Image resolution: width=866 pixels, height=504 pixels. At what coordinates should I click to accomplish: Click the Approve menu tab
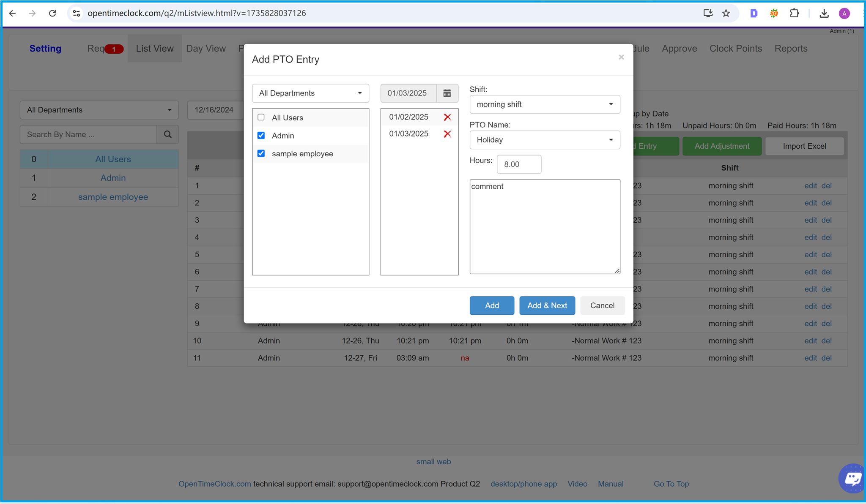[x=679, y=49]
